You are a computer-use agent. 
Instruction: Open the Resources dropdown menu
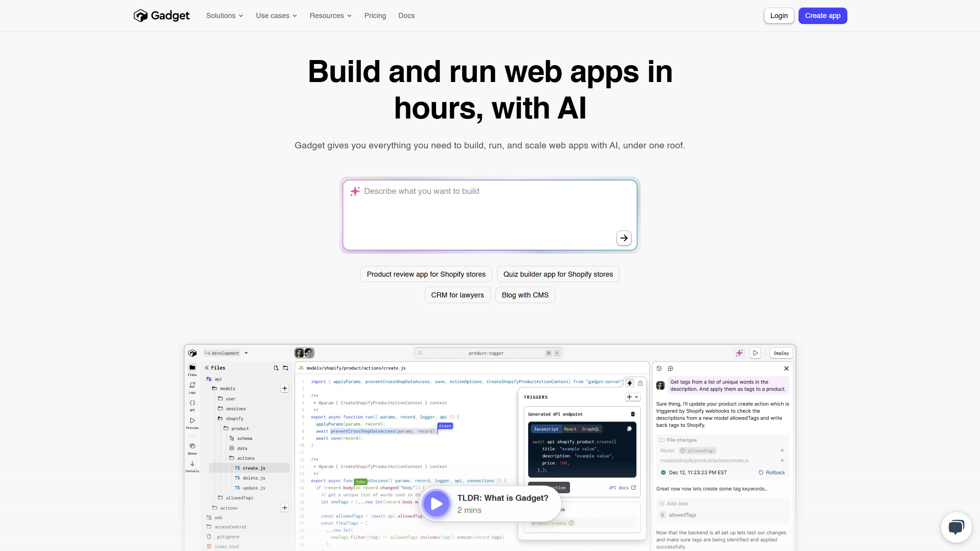click(331, 16)
